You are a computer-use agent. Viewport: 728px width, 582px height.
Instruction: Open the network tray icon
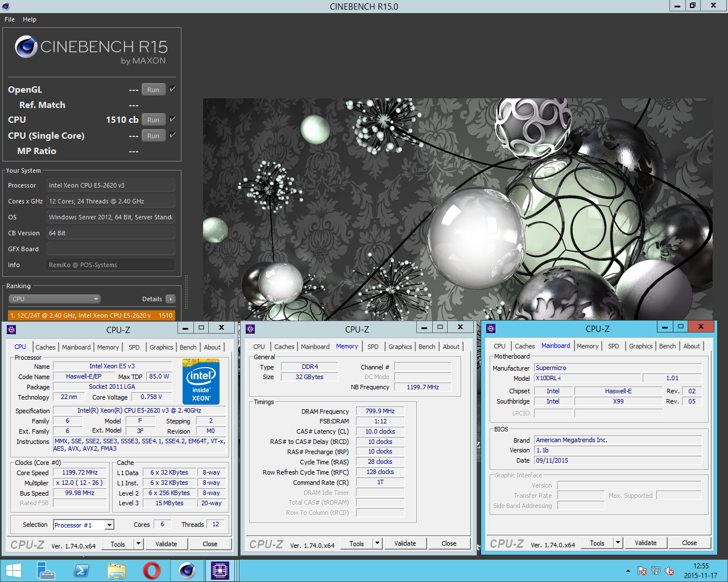656,571
